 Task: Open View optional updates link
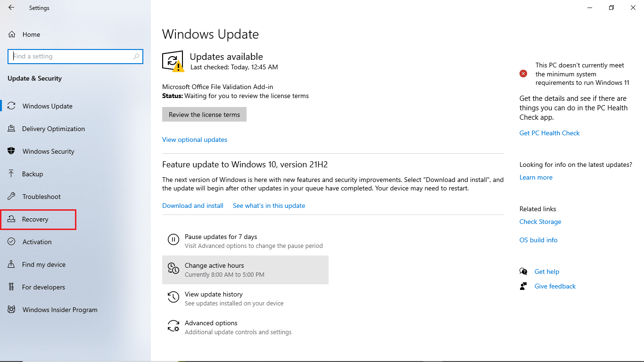click(195, 140)
